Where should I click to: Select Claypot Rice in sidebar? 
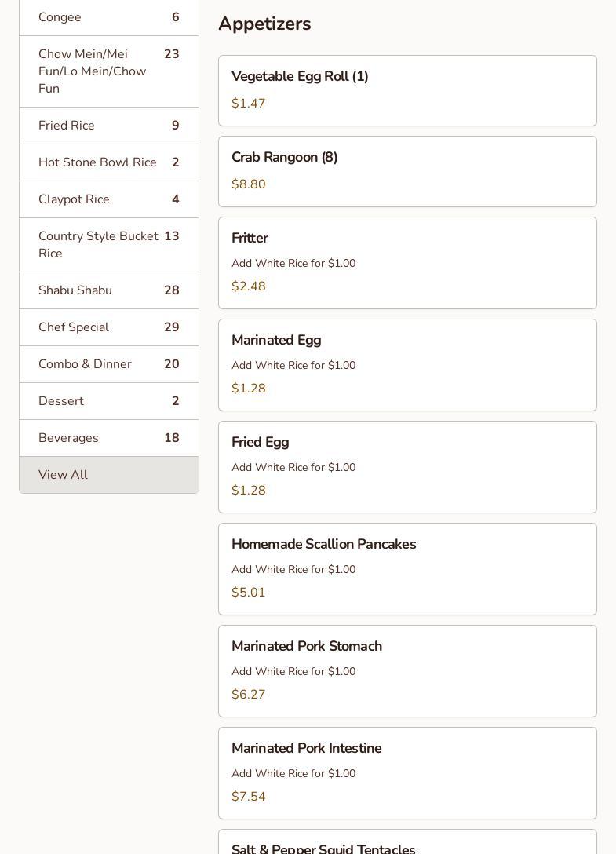tap(108, 199)
